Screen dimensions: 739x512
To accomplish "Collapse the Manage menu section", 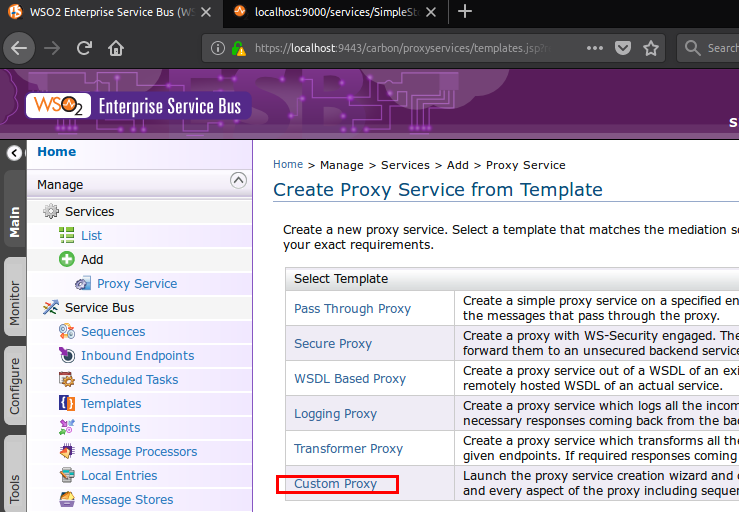I will point(238,181).
